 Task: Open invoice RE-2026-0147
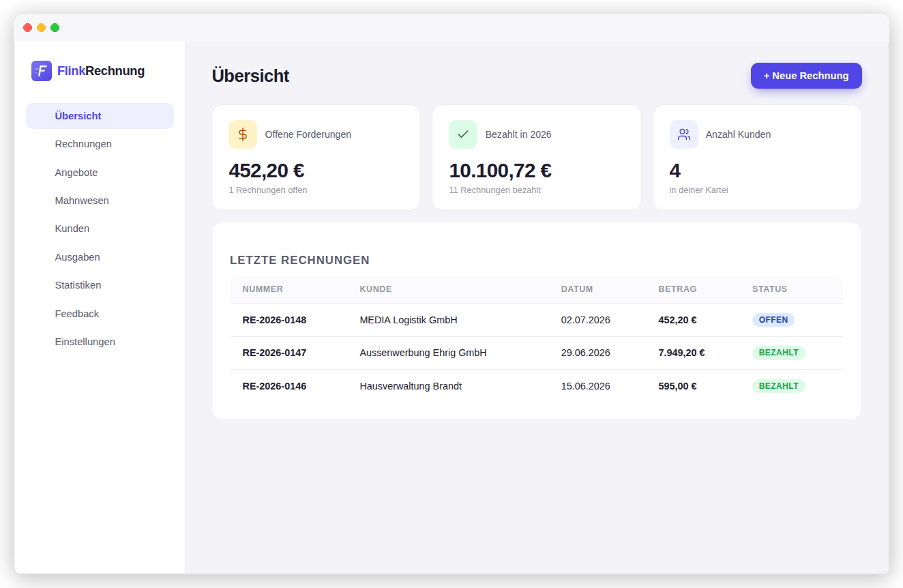274,353
